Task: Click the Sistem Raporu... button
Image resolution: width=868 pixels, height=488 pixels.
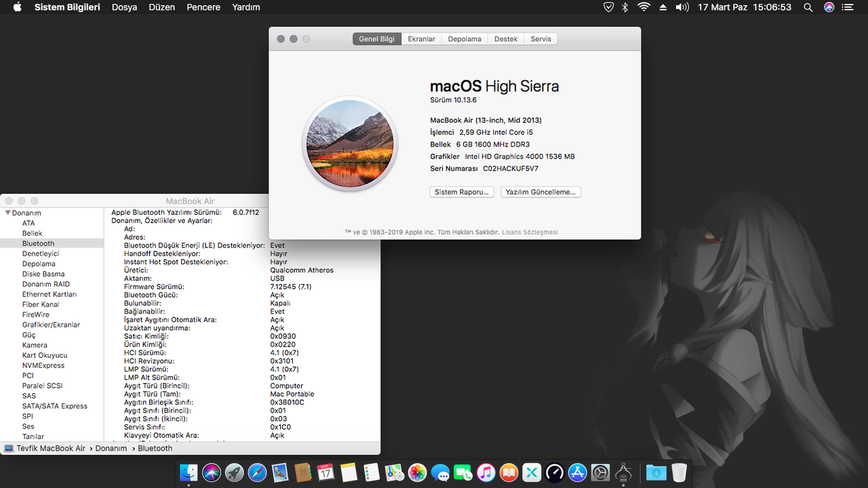Action: pyautogui.click(x=462, y=192)
